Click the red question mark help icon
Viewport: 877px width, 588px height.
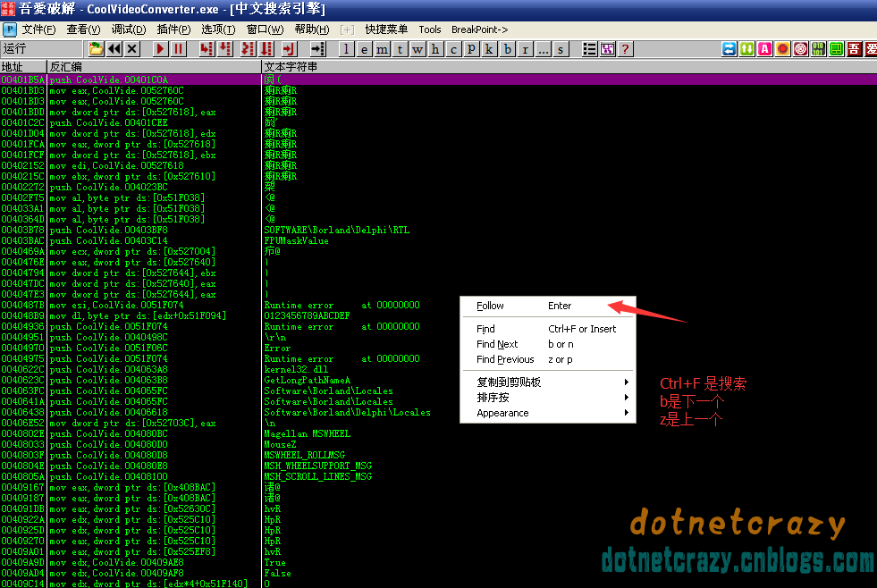click(625, 49)
